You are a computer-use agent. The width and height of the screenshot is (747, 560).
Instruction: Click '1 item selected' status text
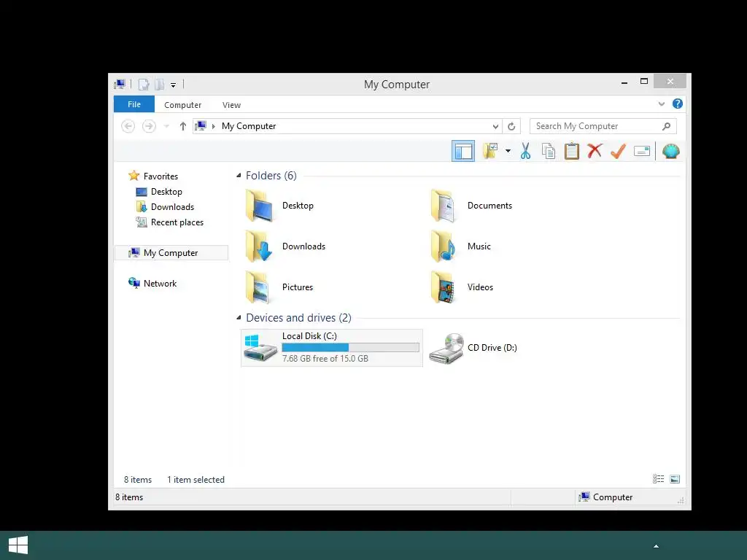coord(196,480)
